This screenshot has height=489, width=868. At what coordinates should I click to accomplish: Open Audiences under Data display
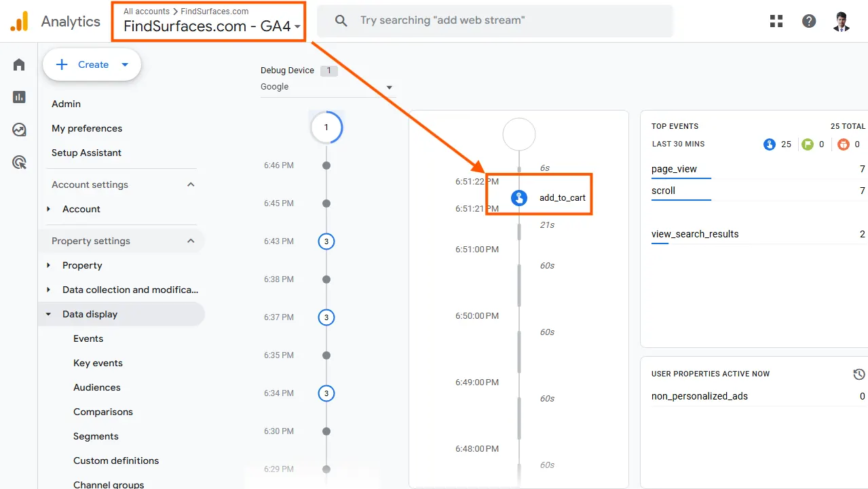coord(97,387)
